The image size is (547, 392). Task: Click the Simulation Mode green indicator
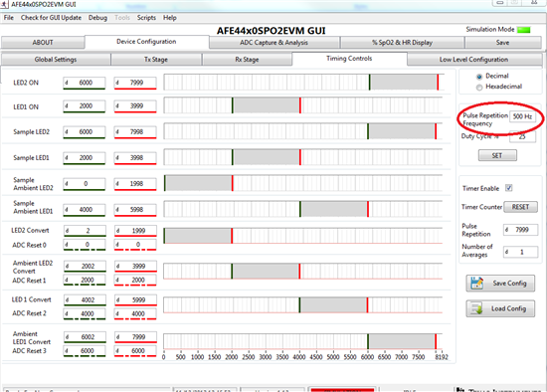coord(523,30)
